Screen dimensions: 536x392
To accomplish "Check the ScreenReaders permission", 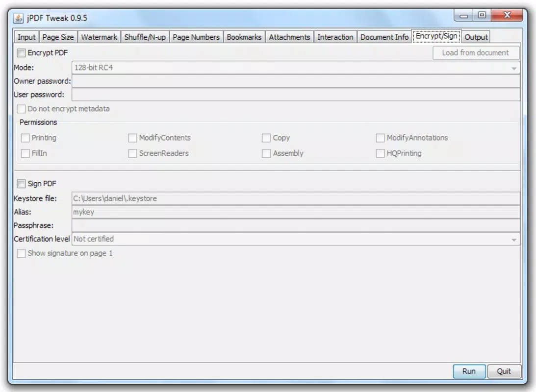I will pyautogui.click(x=132, y=153).
